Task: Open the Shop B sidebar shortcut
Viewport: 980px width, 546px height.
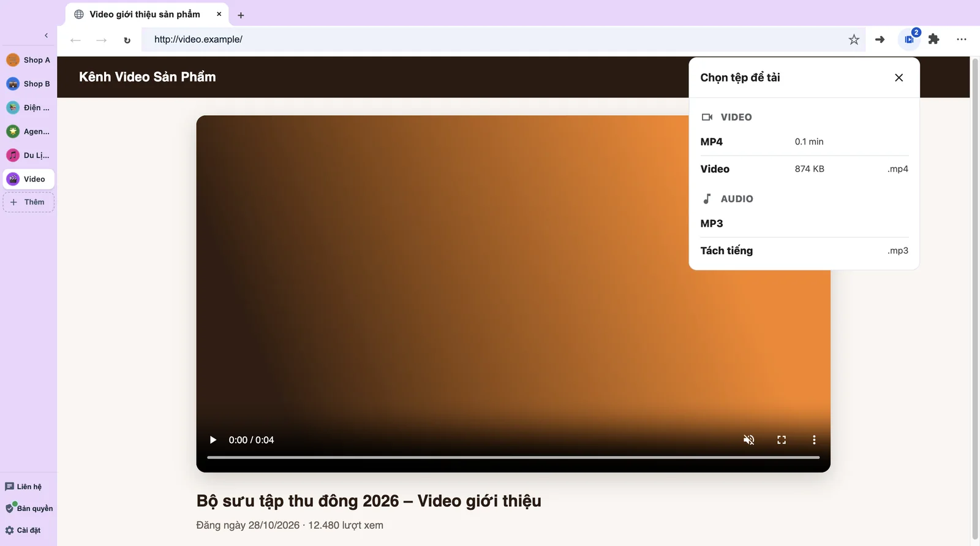Action: pyautogui.click(x=29, y=84)
